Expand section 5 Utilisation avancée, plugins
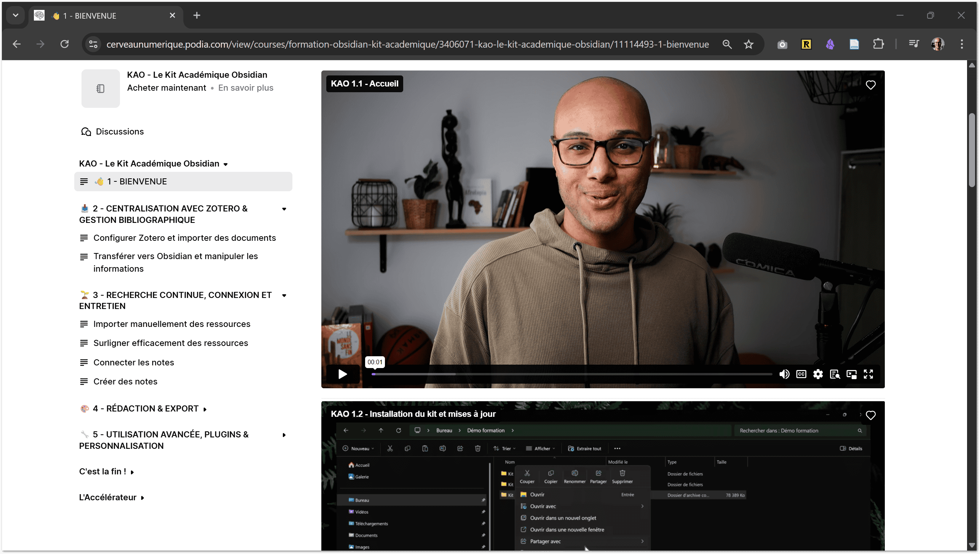 [284, 435]
